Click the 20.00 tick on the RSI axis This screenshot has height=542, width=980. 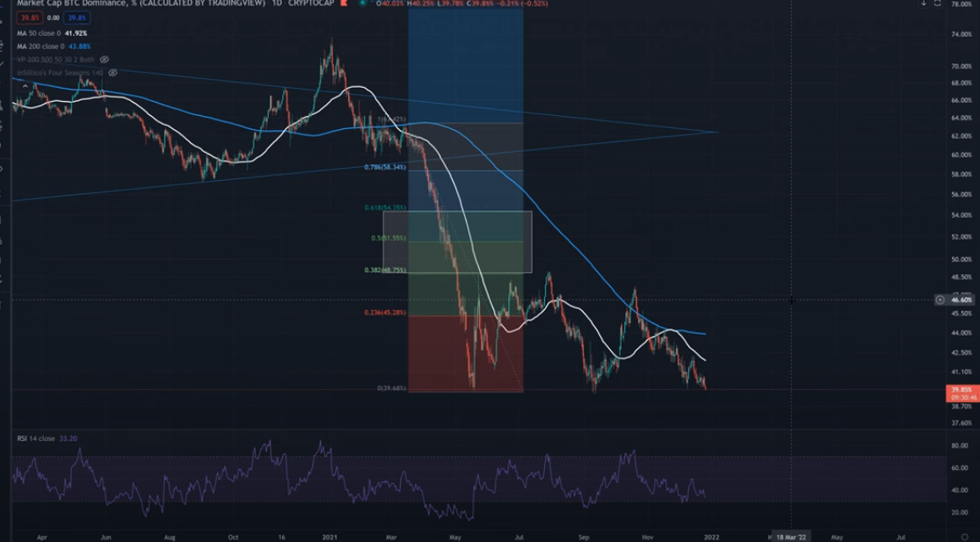click(960, 512)
